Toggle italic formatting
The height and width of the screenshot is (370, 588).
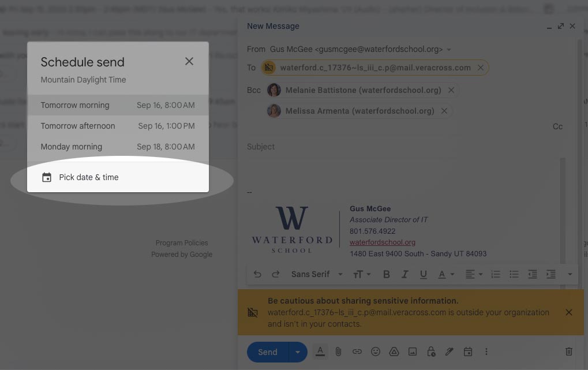point(405,274)
